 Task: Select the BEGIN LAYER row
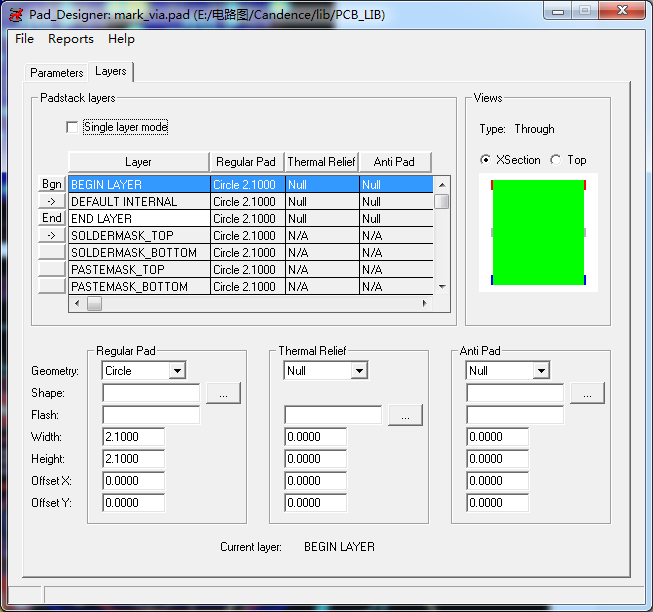pyautogui.click(x=251, y=184)
